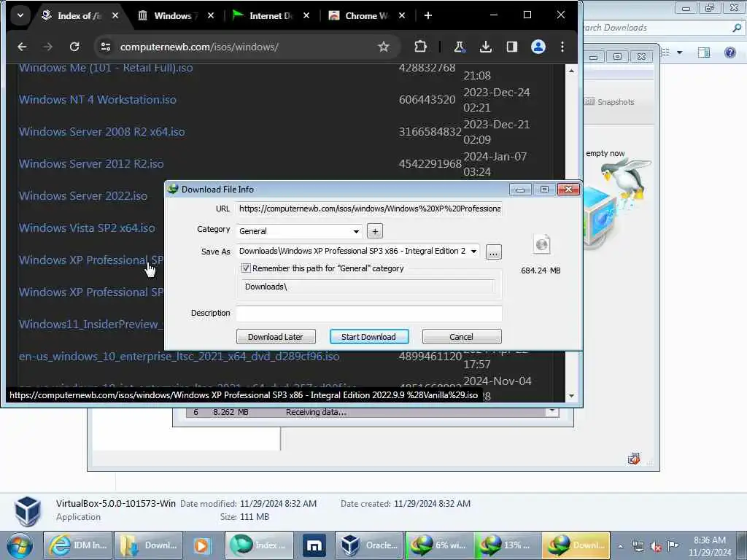
Task: Open the Windows Start button
Action: tap(19, 545)
